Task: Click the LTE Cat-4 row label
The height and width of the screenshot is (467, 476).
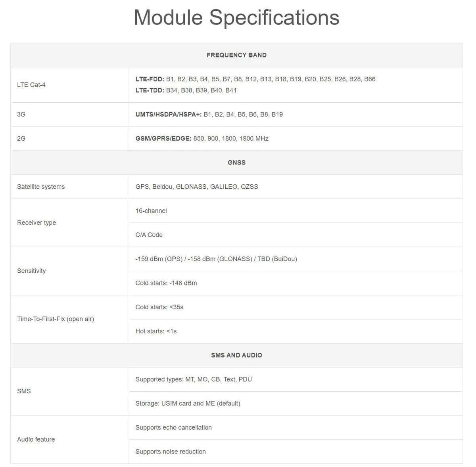Action: coord(31,85)
